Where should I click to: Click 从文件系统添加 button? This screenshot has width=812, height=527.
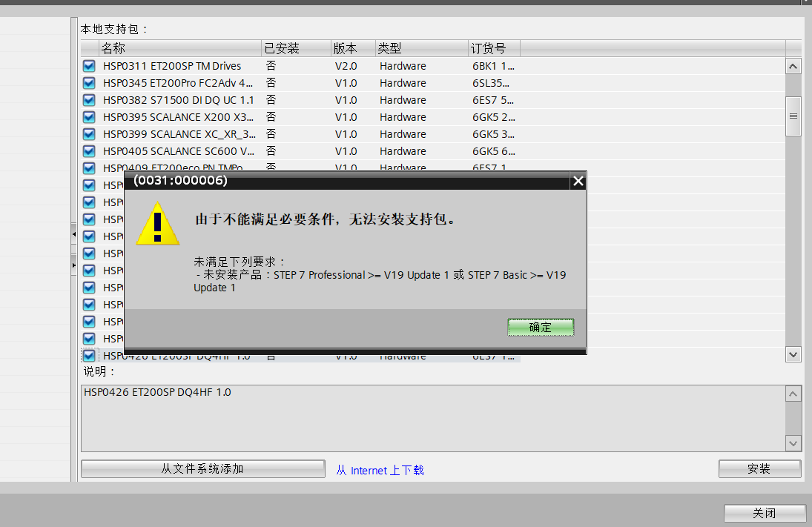tap(203, 469)
